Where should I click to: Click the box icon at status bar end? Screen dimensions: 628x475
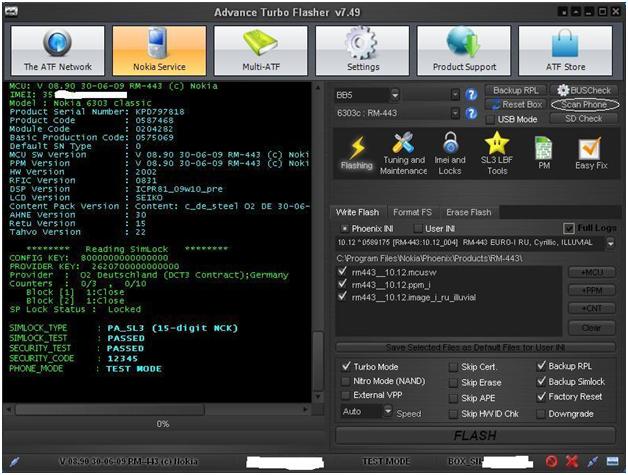(x=612, y=462)
